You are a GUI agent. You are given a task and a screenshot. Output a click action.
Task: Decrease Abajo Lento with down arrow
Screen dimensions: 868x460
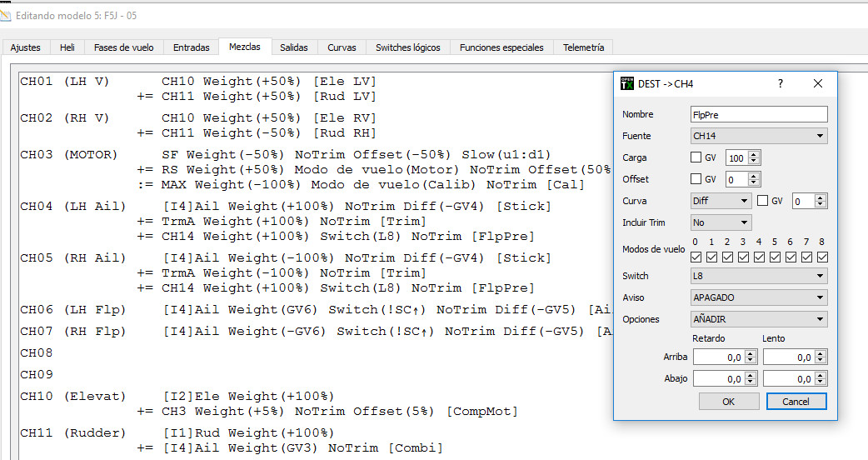click(x=821, y=382)
